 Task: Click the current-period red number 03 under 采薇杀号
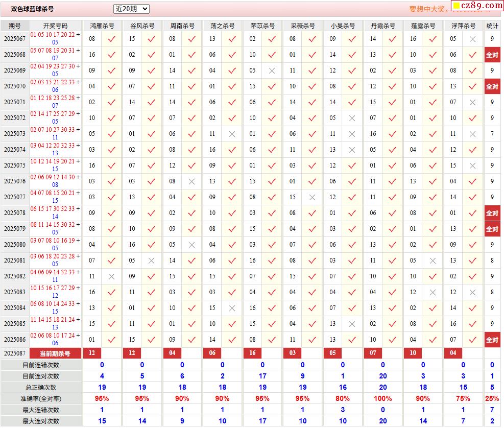[x=293, y=353]
